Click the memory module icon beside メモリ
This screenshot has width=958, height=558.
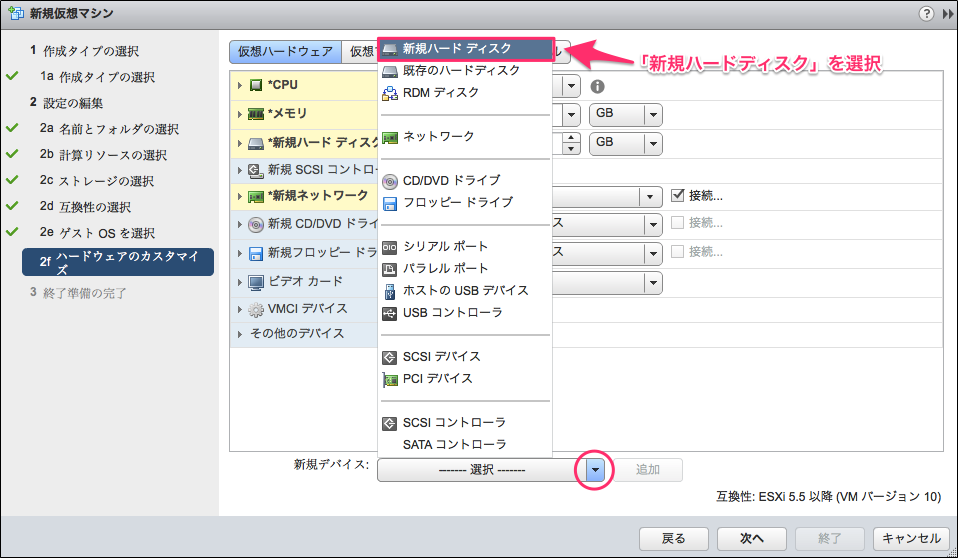(x=255, y=114)
